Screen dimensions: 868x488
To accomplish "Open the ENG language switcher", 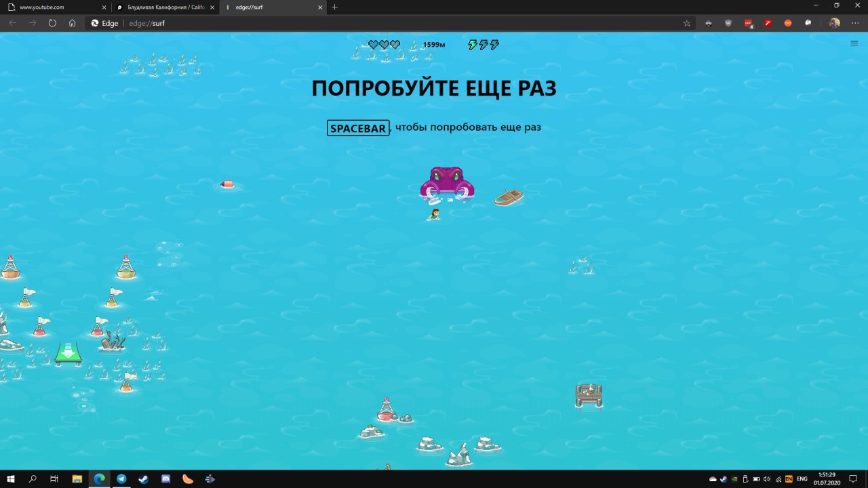I will (x=802, y=479).
